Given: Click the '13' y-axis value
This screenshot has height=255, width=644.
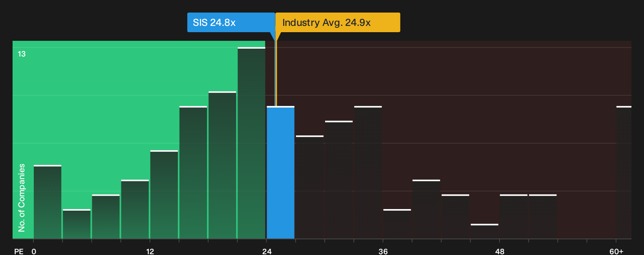Looking at the screenshot, I should pyautogui.click(x=22, y=54).
